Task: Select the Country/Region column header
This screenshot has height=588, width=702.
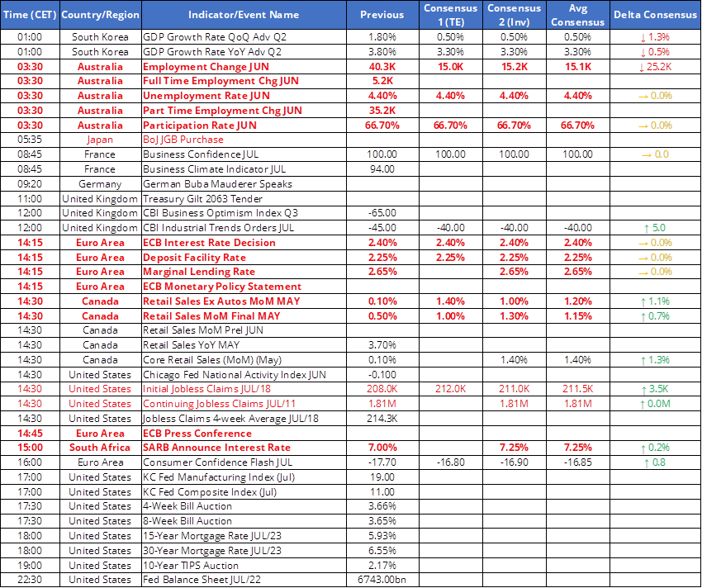Action: click(x=100, y=15)
